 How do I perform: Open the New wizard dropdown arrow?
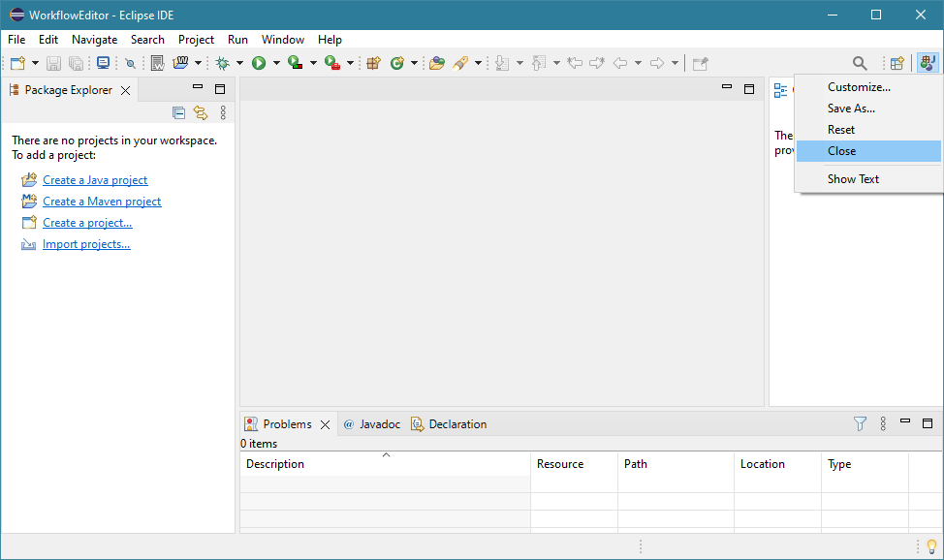click(36, 63)
